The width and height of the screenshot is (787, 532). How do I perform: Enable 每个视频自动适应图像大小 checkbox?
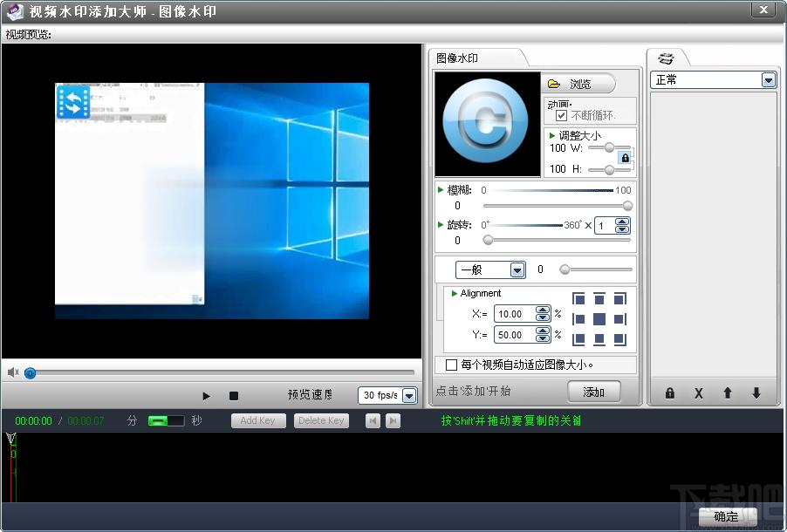click(x=451, y=365)
